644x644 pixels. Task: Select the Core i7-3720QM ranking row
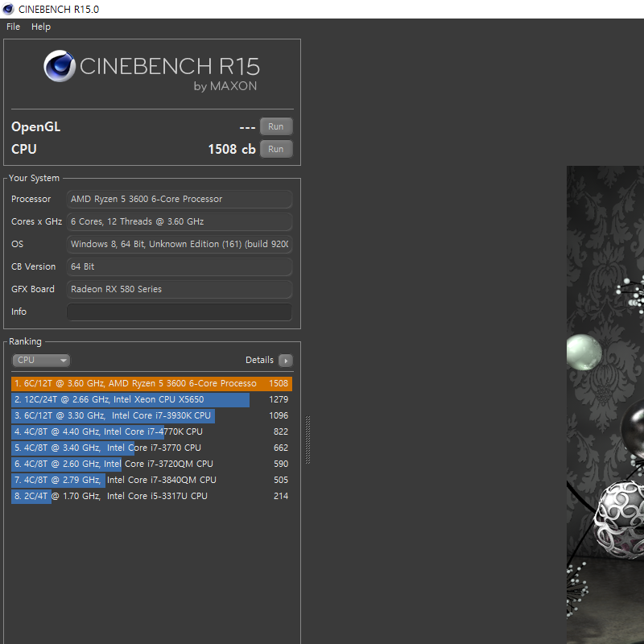(151, 464)
